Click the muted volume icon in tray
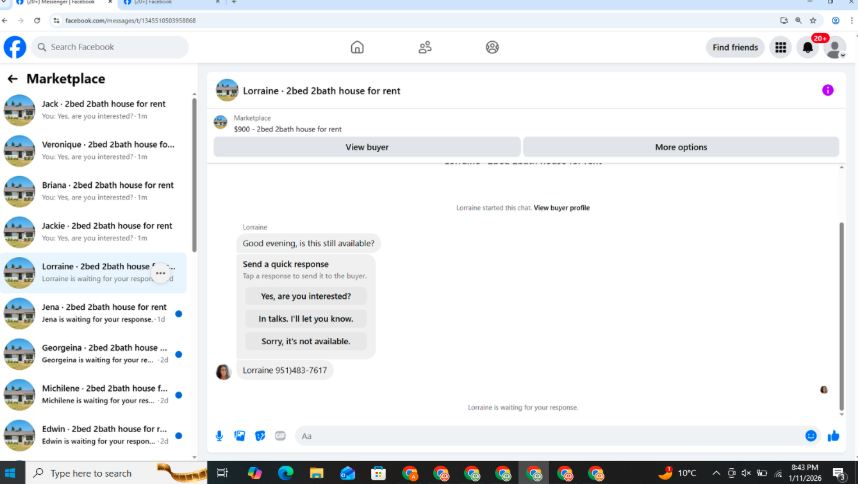This screenshot has height=484, width=858. pyautogui.click(x=746, y=474)
